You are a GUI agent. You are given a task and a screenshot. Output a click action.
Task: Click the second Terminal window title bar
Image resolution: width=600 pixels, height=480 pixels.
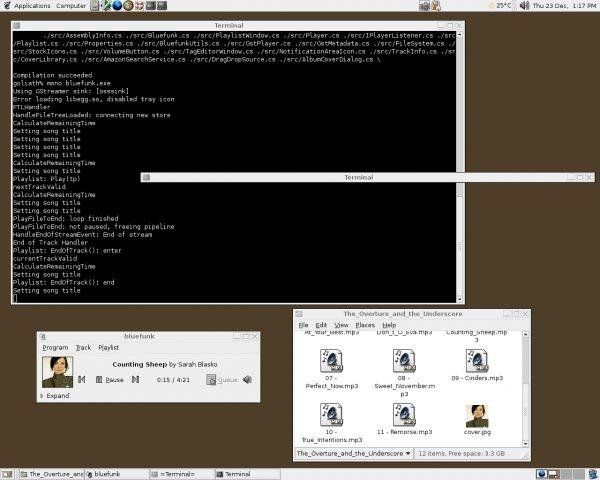pyautogui.click(x=367, y=177)
